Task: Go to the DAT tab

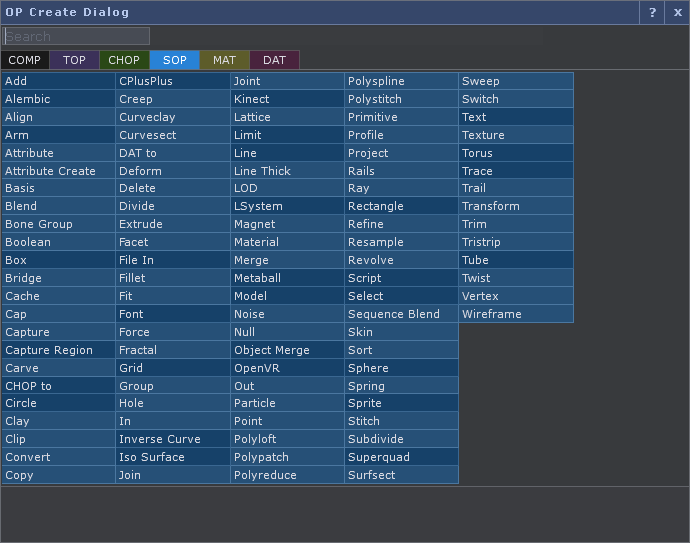Action: coord(274,60)
